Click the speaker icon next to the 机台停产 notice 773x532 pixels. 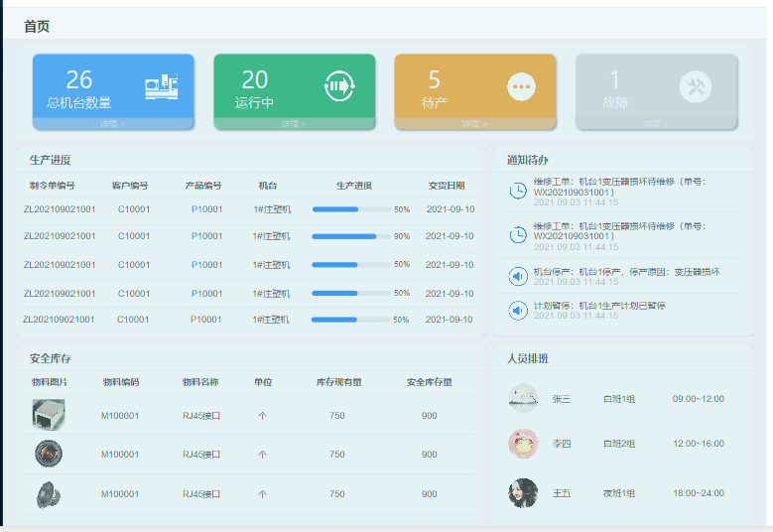(x=518, y=276)
